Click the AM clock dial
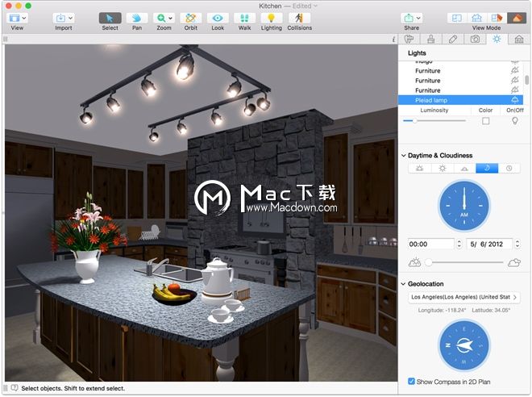 463,206
